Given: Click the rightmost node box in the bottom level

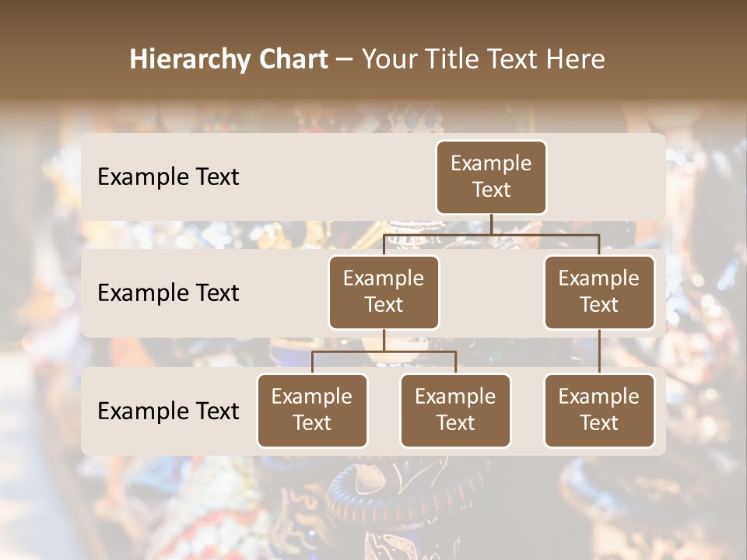Looking at the screenshot, I should coord(599,411).
